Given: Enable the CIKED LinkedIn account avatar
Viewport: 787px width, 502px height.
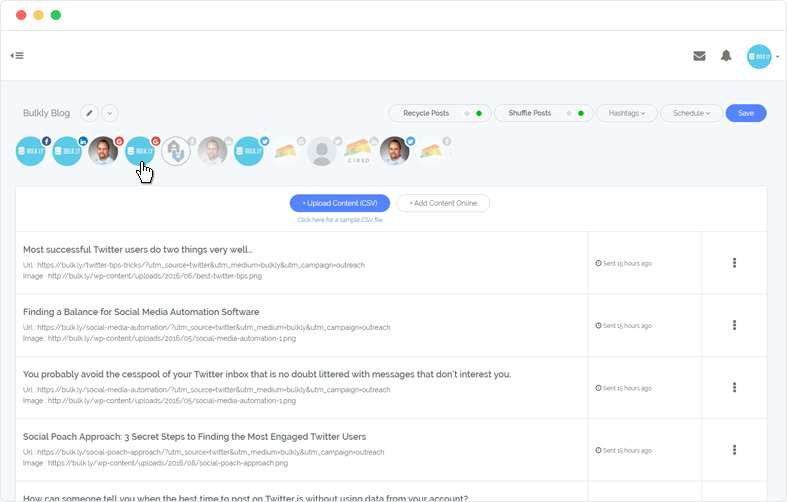Looking at the screenshot, I should [358, 151].
